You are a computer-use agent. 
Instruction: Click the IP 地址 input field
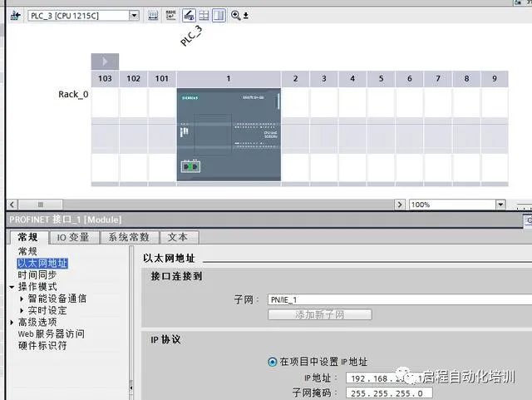click(x=389, y=378)
